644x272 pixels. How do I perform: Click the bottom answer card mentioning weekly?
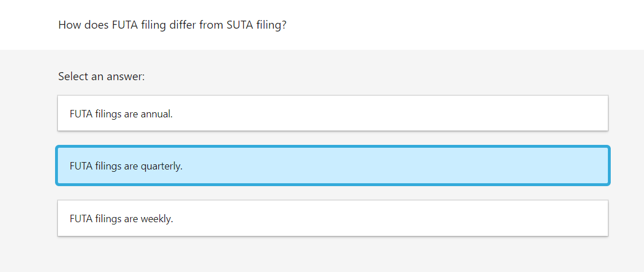[x=333, y=218]
